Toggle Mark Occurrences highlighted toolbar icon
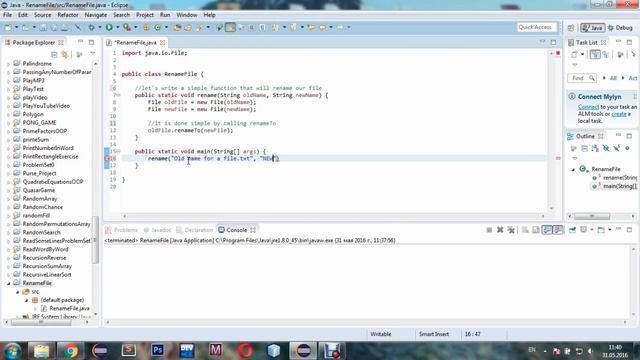Screen dimensions: 640x360 231,27
